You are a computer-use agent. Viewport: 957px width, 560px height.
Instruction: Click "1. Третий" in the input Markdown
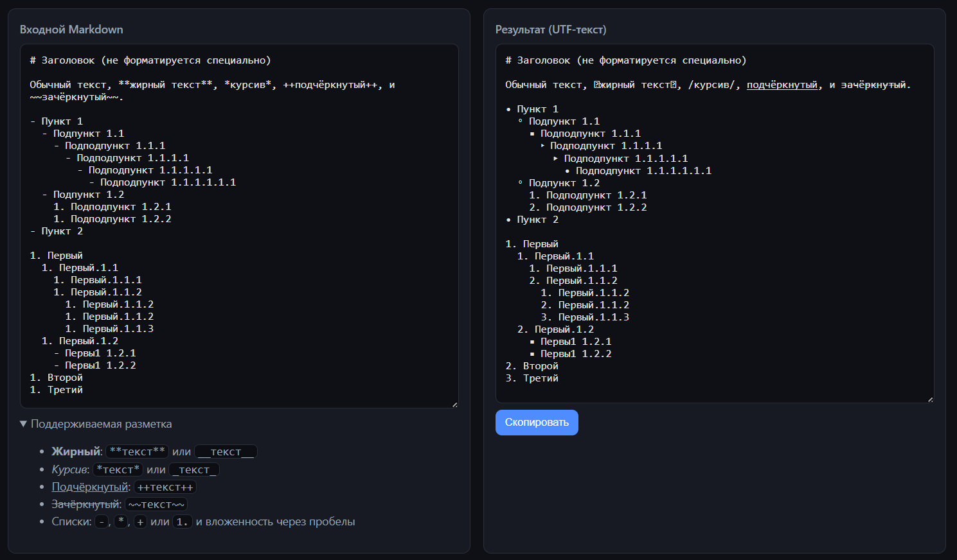coord(57,390)
